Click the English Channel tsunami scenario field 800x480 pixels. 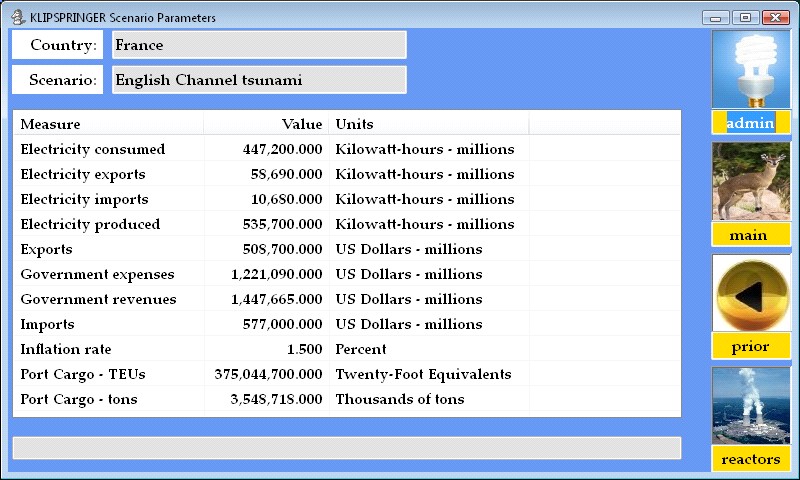point(259,80)
